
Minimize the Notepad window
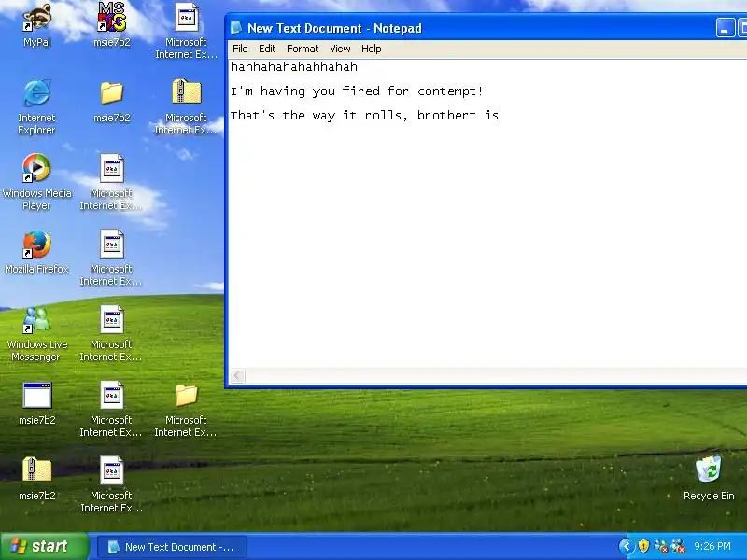pos(726,28)
